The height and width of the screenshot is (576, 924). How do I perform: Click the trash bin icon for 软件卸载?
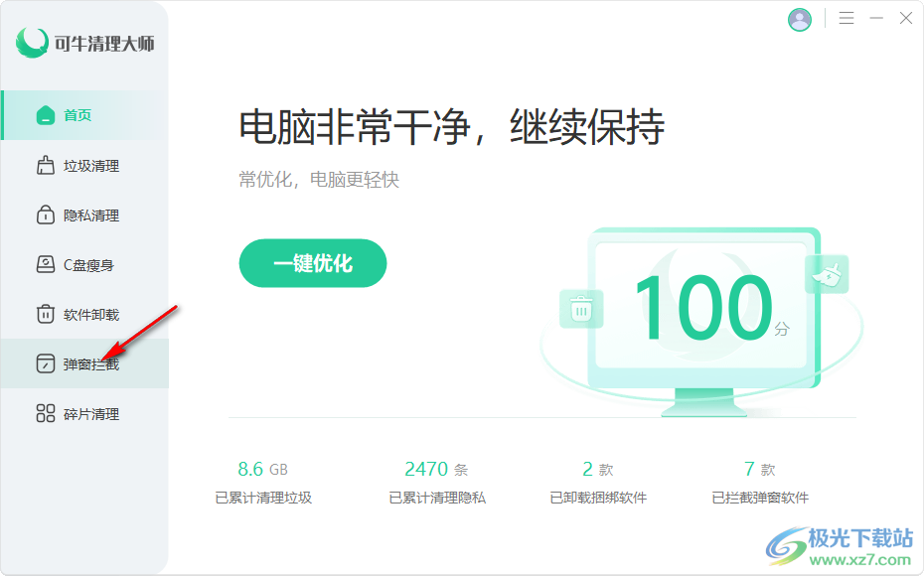(x=46, y=315)
